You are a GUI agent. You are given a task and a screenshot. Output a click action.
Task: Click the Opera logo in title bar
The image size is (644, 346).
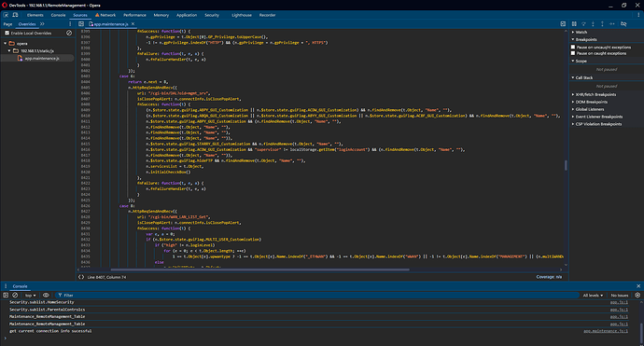coord(5,6)
